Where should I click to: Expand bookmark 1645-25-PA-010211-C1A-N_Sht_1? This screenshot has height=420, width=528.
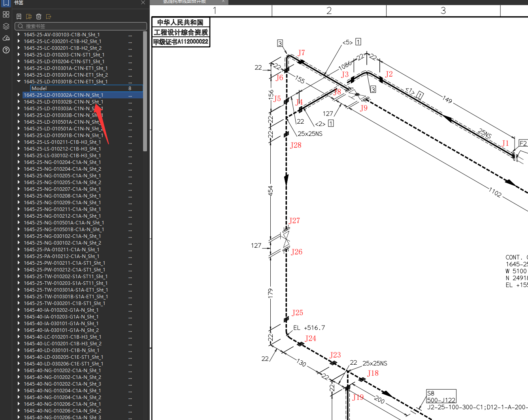[x=19, y=250]
